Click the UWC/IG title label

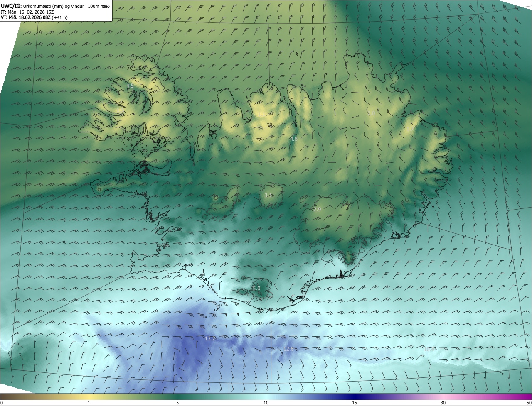pyautogui.click(x=11, y=6)
